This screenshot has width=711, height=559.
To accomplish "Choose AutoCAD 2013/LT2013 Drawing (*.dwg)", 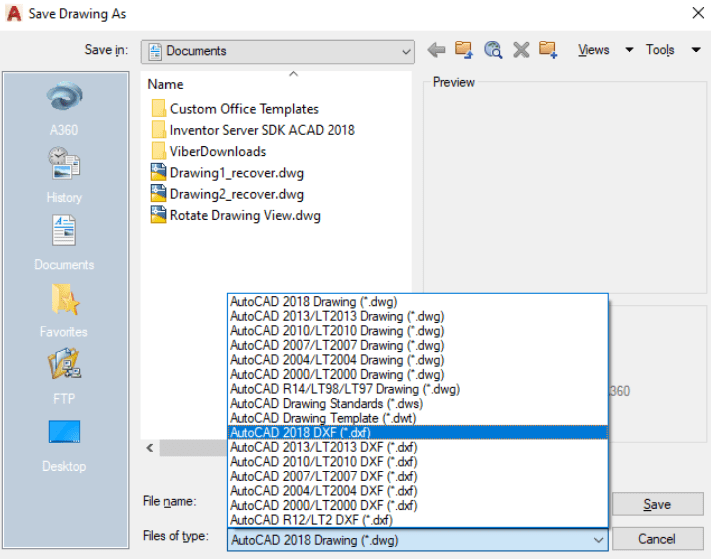I will [418, 316].
